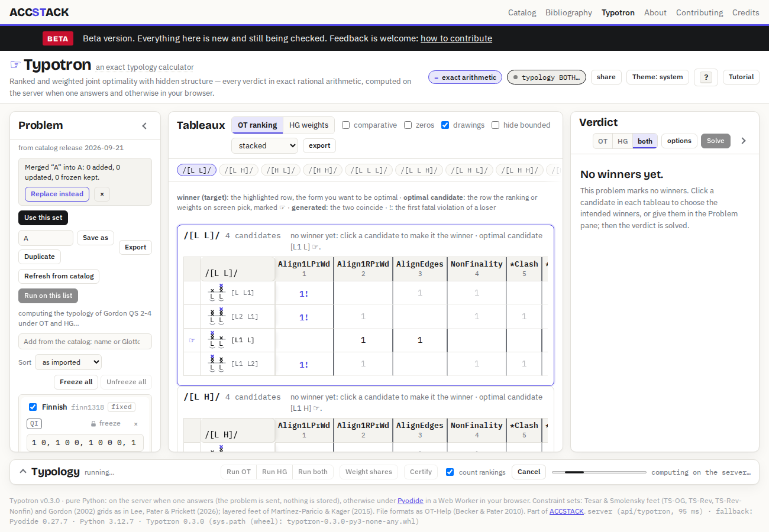
Task: Open the Sort as imported dropdown
Action: point(69,362)
